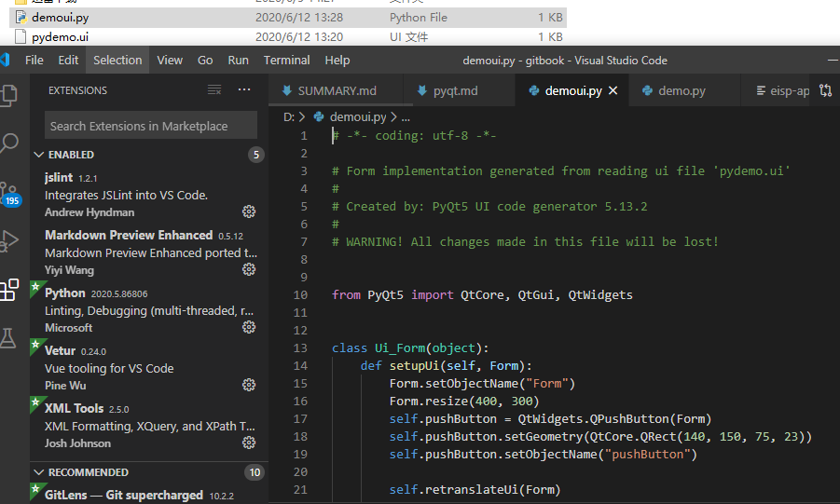840x504 pixels.
Task: Select demoui.py row in file explorer
Action: (288, 17)
